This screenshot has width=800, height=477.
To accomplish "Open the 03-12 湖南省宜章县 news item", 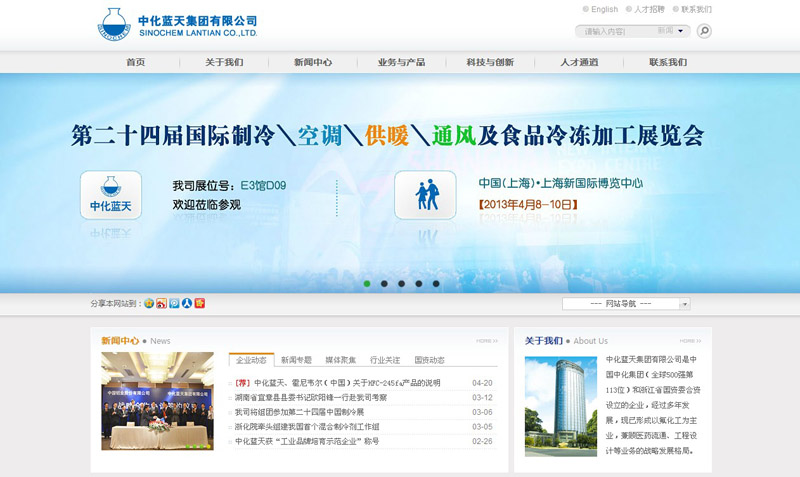I will click(x=311, y=397).
